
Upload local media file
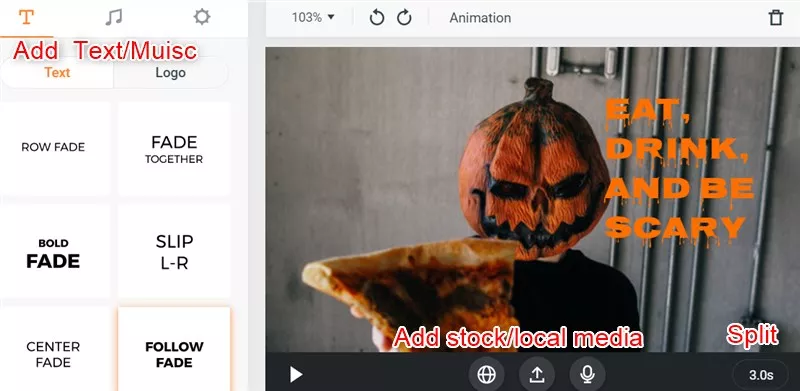tap(537, 375)
